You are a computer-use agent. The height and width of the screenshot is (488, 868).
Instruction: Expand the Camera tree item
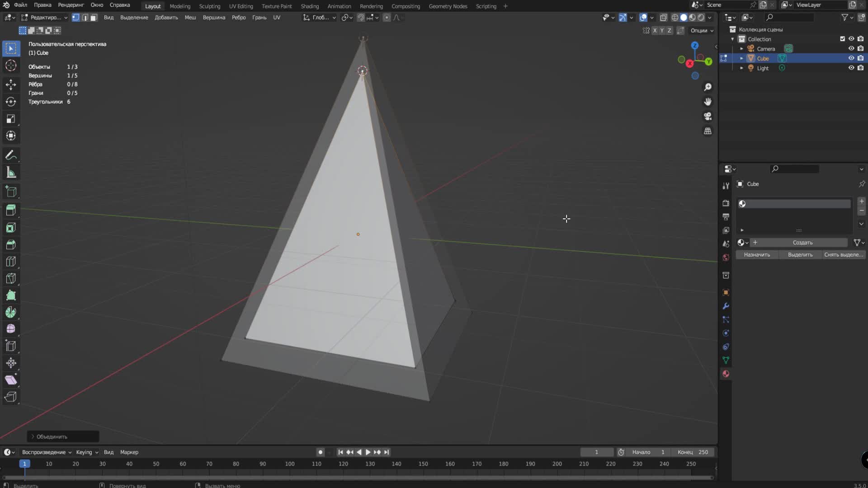(741, 48)
